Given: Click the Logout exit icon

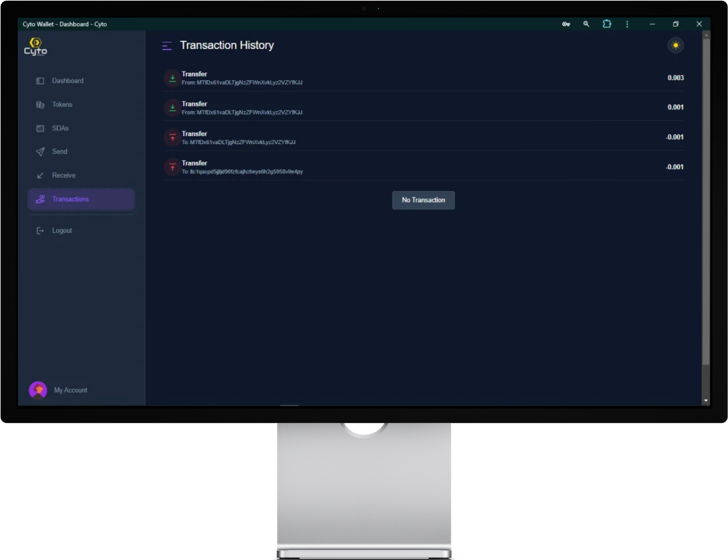Looking at the screenshot, I should (x=40, y=231).
